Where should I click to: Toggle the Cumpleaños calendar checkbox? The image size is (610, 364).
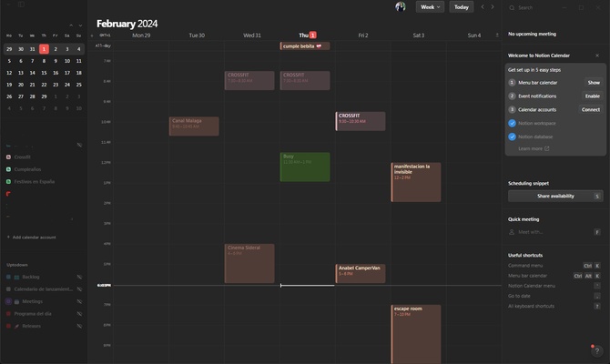pos(8,169)
